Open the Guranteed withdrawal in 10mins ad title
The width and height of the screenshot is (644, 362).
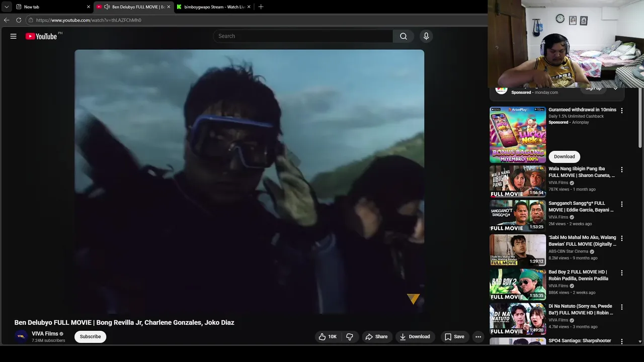coord(582,110)
